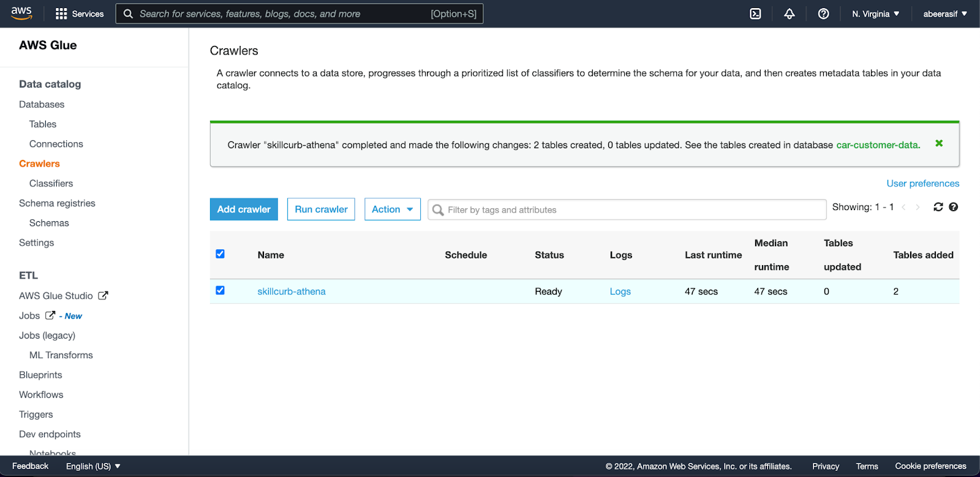Go to previous page of crawlers
The width and height of the screenshot is (980, 477).
[903, 208]
